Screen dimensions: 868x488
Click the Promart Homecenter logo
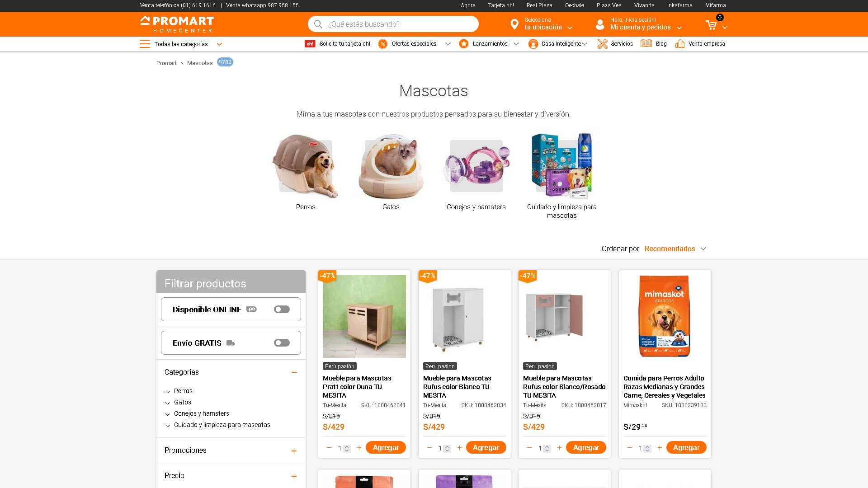coord(177,24)
